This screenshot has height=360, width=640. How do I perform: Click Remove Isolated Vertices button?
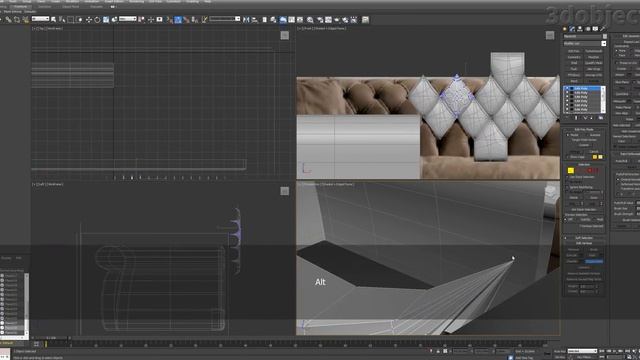click(x=584, y=273)
